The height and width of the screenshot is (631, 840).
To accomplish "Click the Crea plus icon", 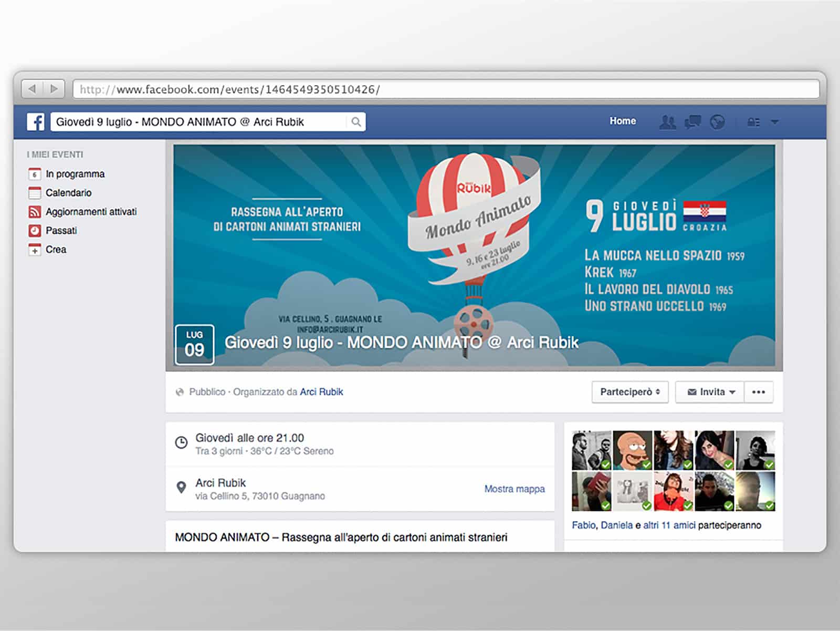I will coord(35,250).
